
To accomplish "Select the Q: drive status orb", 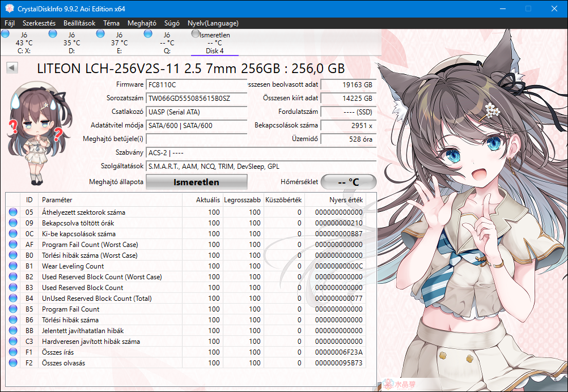I will pos(148,33).
